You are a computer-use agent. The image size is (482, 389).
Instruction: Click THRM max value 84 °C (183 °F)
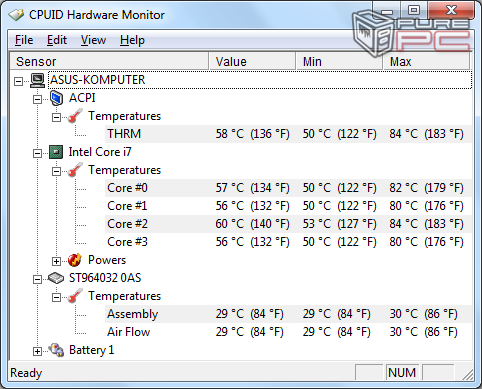(427, 134)
